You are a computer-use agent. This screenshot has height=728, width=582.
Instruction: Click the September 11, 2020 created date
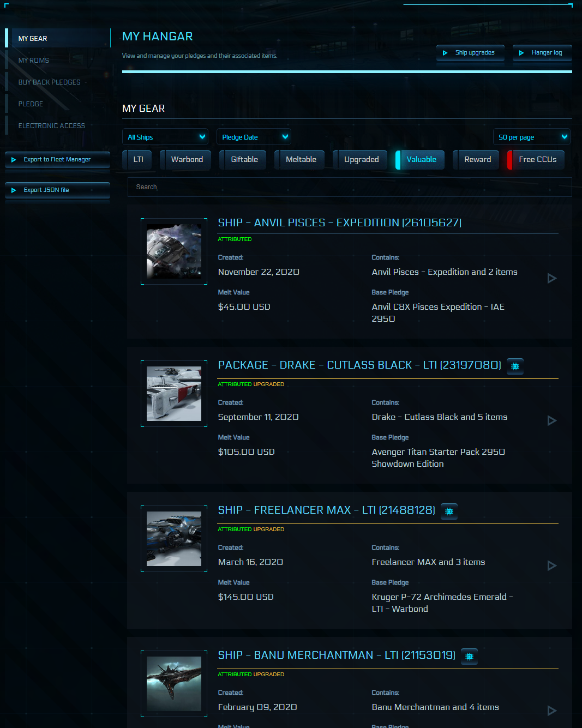258,417
